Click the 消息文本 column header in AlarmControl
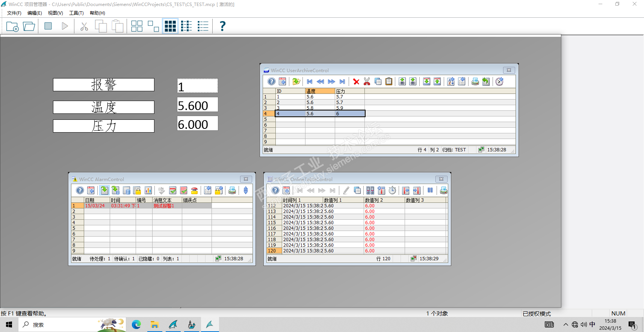Viewport: 644px width, 332px height. tap(167, 200)
